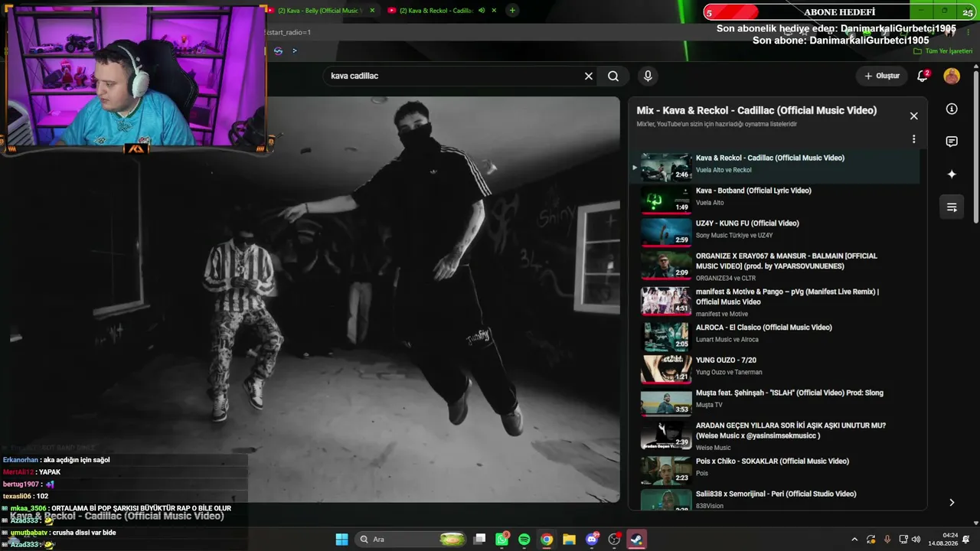Open the volume tray icon
980x551 pixels.
pyautogui.click(x=916, y=540)
